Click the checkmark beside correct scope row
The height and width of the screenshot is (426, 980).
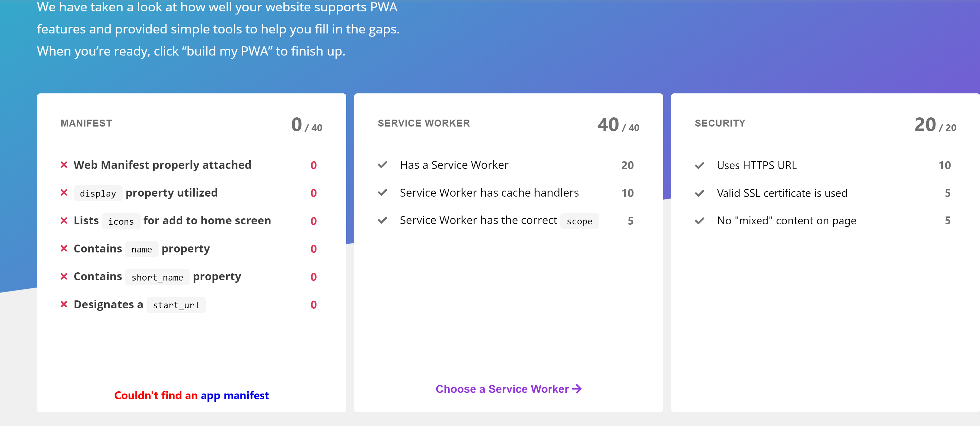[382, 220]
